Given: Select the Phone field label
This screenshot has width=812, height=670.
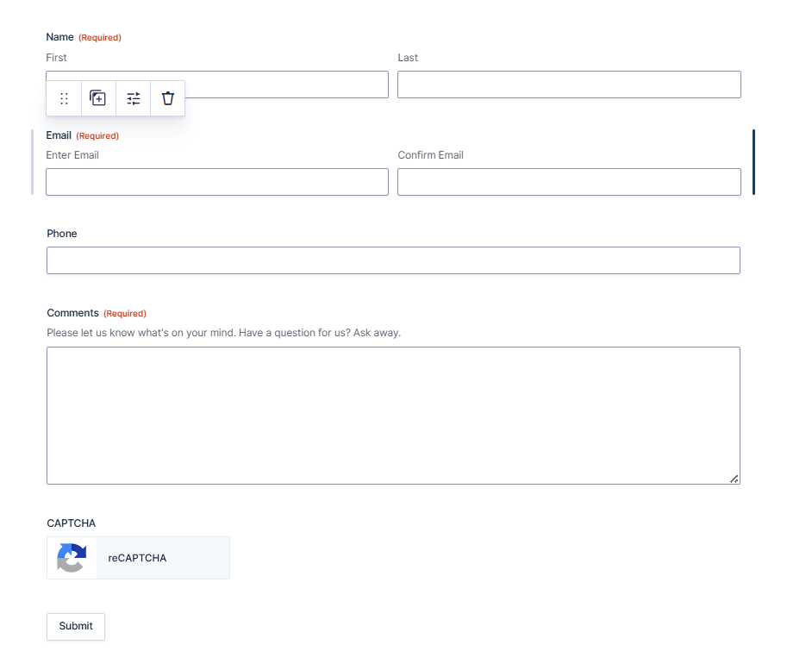Looking at the screenshot, I should (61, 234).
